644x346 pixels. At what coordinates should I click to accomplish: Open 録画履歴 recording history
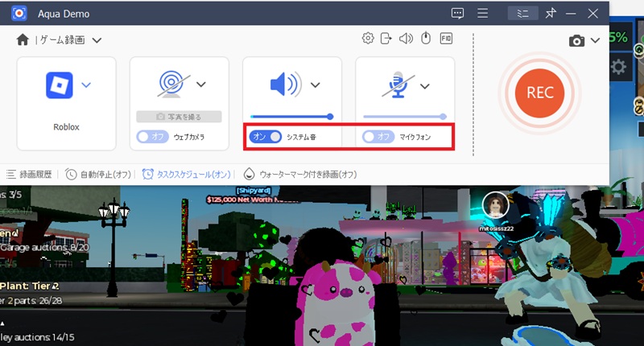29,175
